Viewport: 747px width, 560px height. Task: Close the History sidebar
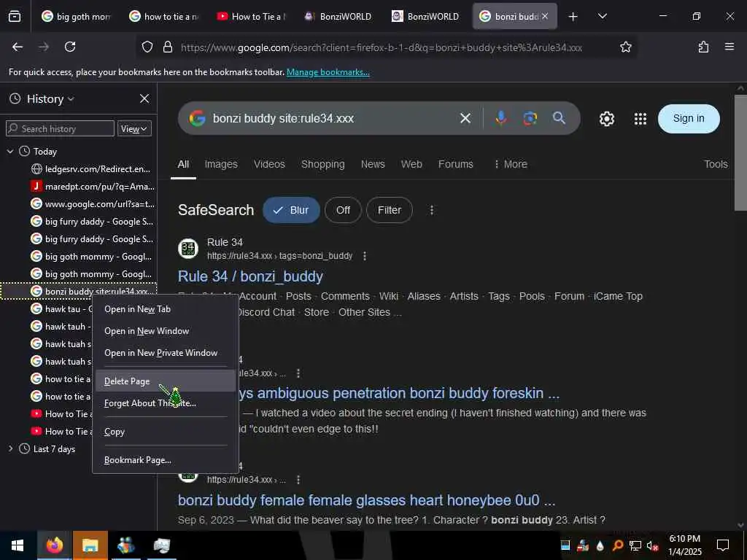(x=144, y=98)
